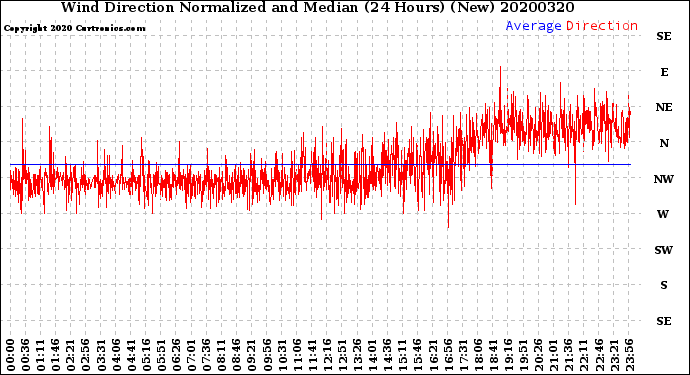The width and height of the screenshot is (690, 375).
Task: Click the 01:11 time axis label
Action: 40,355
